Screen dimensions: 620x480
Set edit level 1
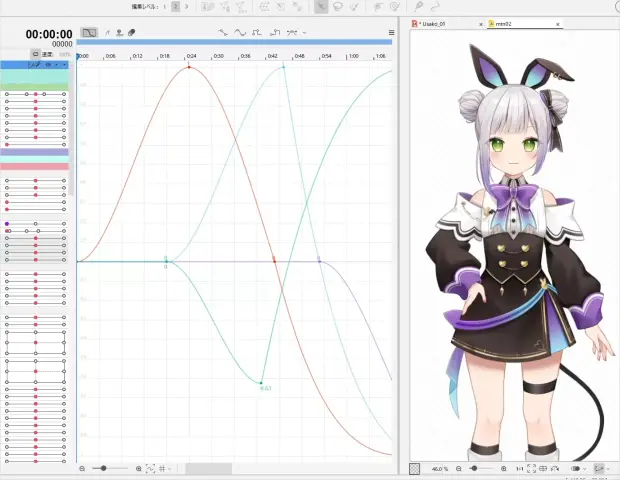pos(165,7)
